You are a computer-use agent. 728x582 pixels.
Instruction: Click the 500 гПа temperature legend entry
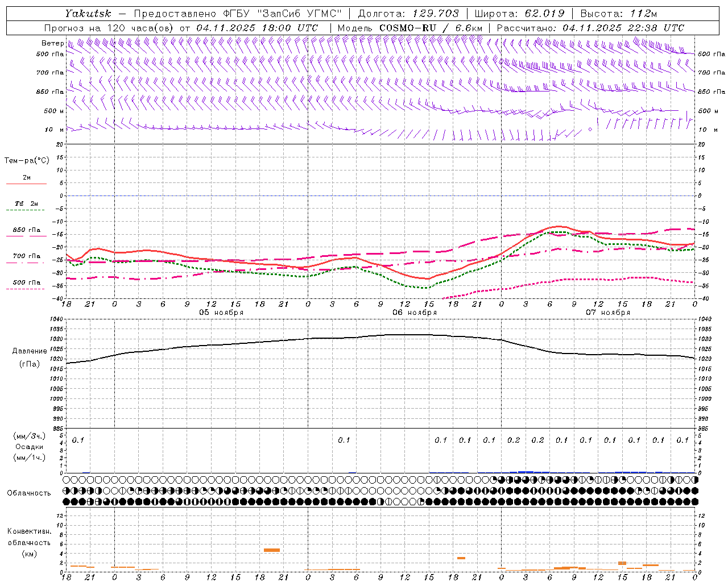pos(26,282)
